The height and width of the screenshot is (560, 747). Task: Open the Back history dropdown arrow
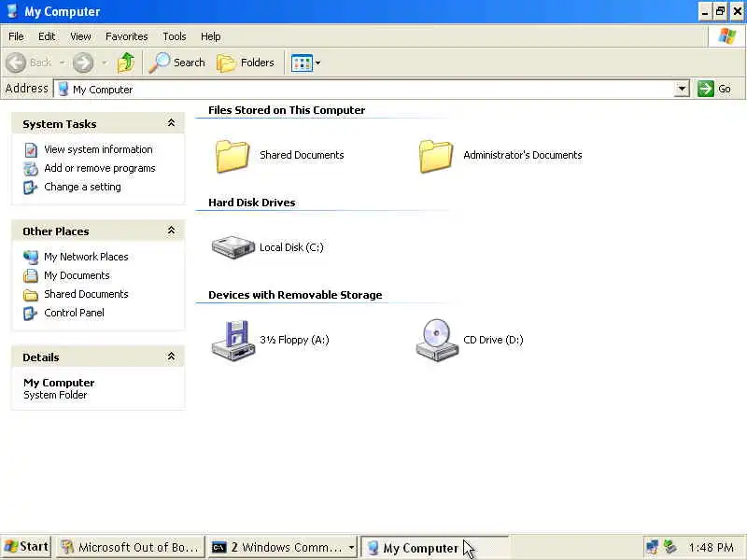[62, 63]
